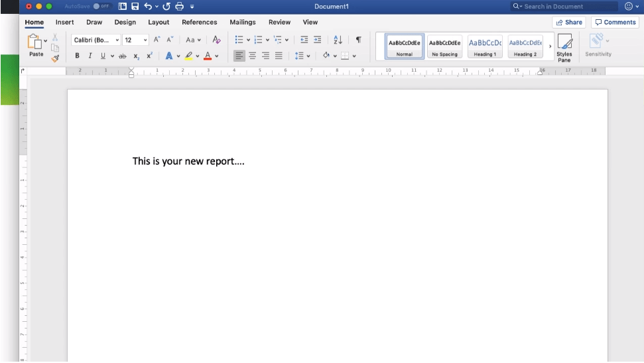Sort text A to Z icon
Viewport: 644px width, 363px height.
click(x=338, y=39)
